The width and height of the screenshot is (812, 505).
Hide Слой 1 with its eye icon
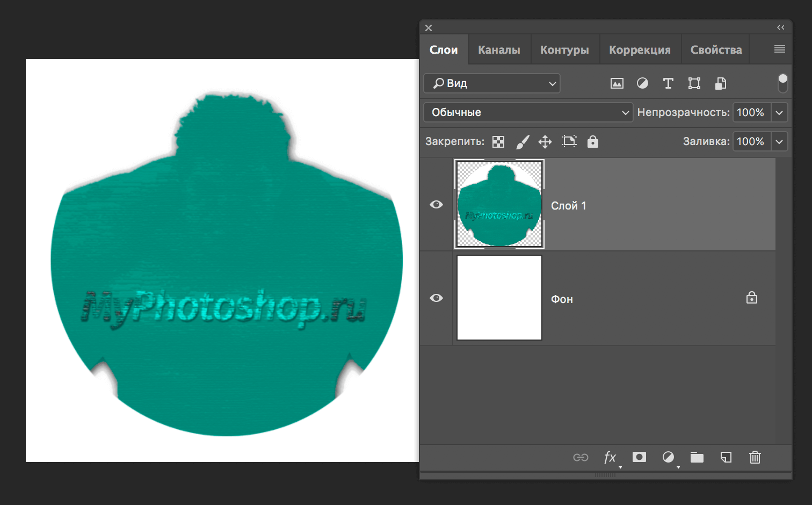coord(436,205)
